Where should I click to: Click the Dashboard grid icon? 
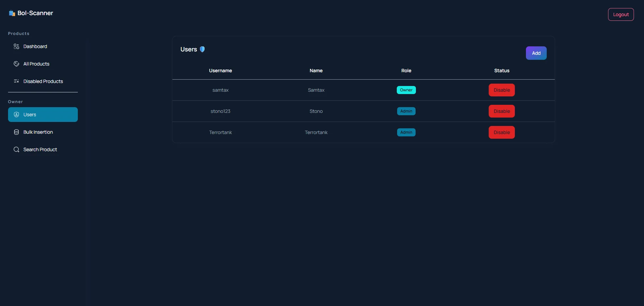point(16,46)
